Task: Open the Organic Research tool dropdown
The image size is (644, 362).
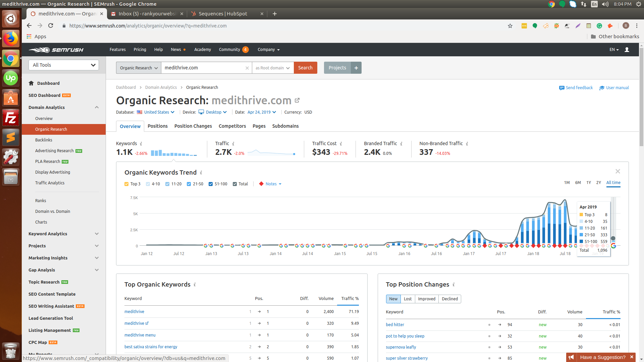Action: pyautogui.click(x=139, y=68)
